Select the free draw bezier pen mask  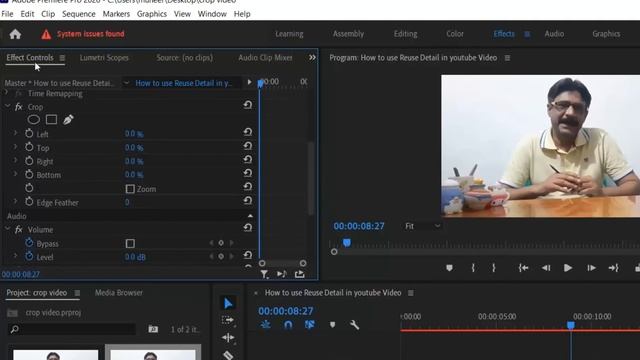click(x=68, y=120)
